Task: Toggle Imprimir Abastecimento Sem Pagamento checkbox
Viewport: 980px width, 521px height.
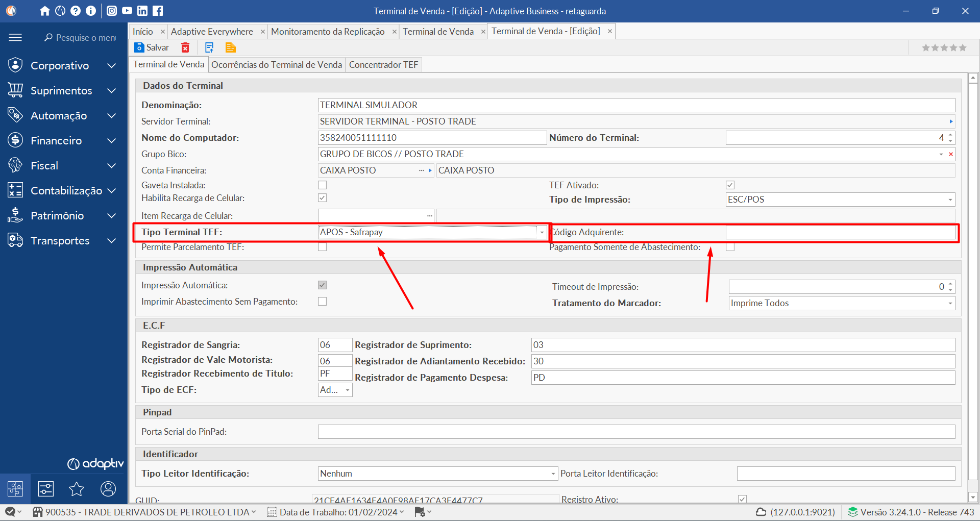Action: coord(322,301)
